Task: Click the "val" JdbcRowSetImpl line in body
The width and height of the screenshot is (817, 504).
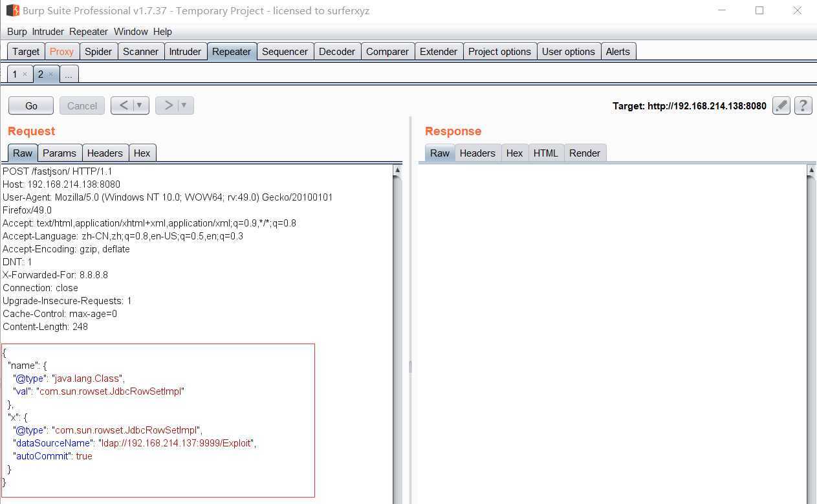Action: (99, 391)
